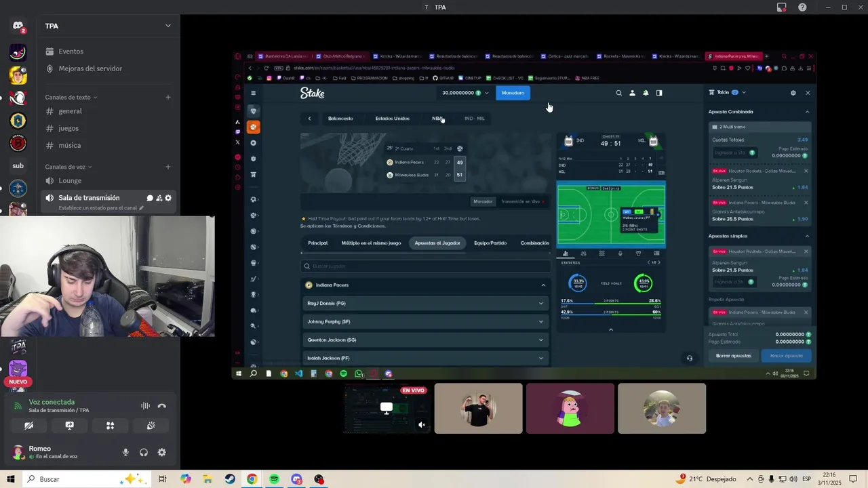The image size is (868, 488).
Task: Open Discord help icon in title bar
Action: [x=802, y=7]
